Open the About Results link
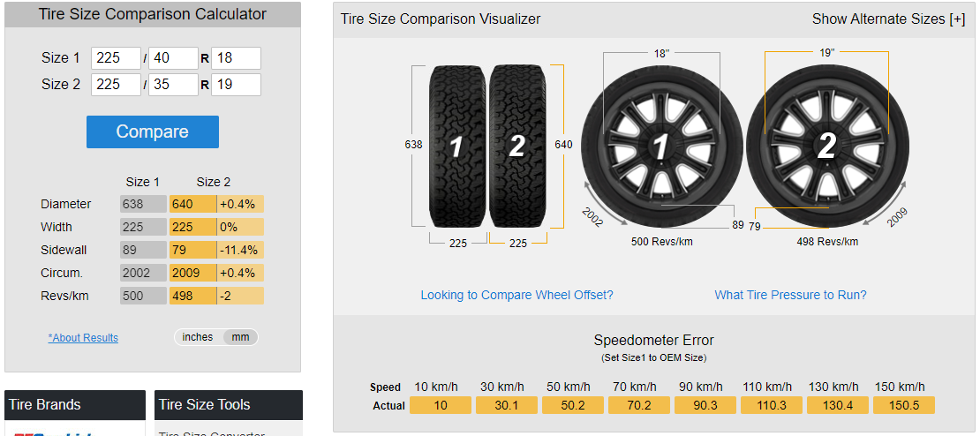The image size is (980, 436). pyautogui.click(x=83, y=338)
